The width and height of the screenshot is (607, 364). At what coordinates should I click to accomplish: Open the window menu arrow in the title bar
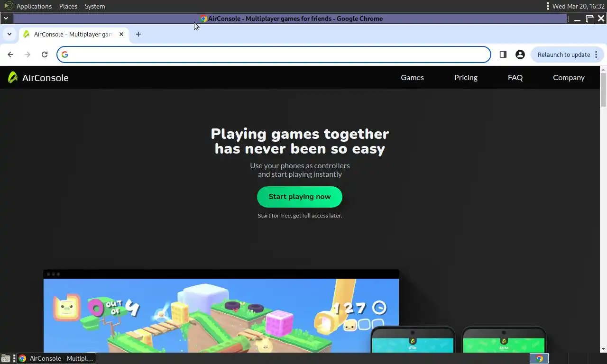click(6, 18)
